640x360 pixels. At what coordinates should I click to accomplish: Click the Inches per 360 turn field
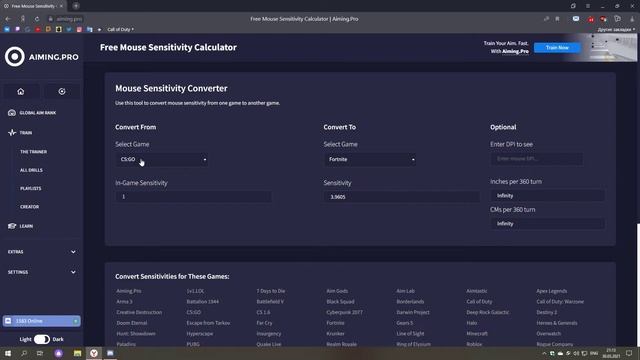(547, 196)
